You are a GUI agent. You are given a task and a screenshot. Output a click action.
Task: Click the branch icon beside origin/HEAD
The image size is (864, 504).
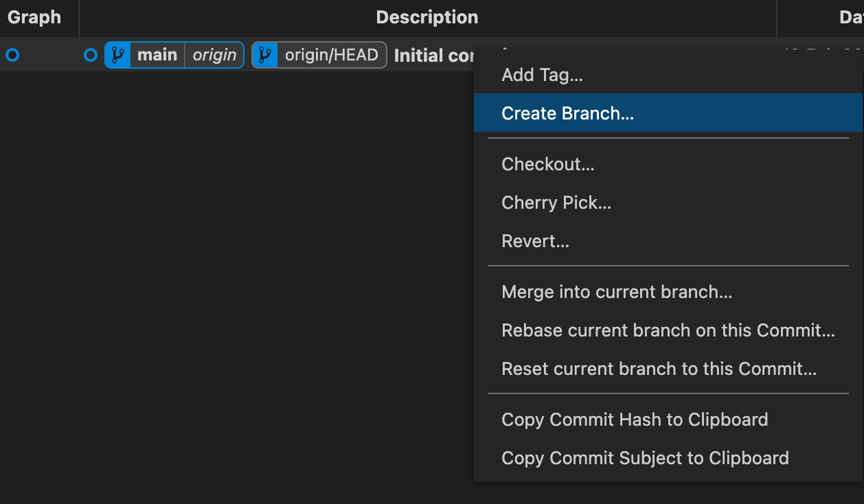(266, 55)
